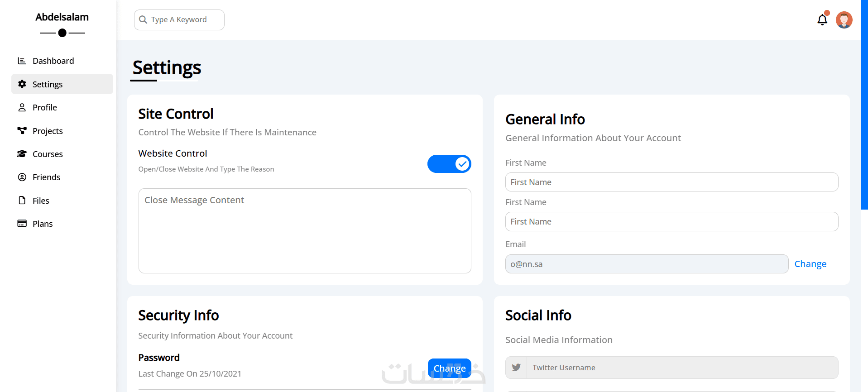Screen dimensions: 868x392
Task: Click the Profile person icon
Action: (22, 107)
